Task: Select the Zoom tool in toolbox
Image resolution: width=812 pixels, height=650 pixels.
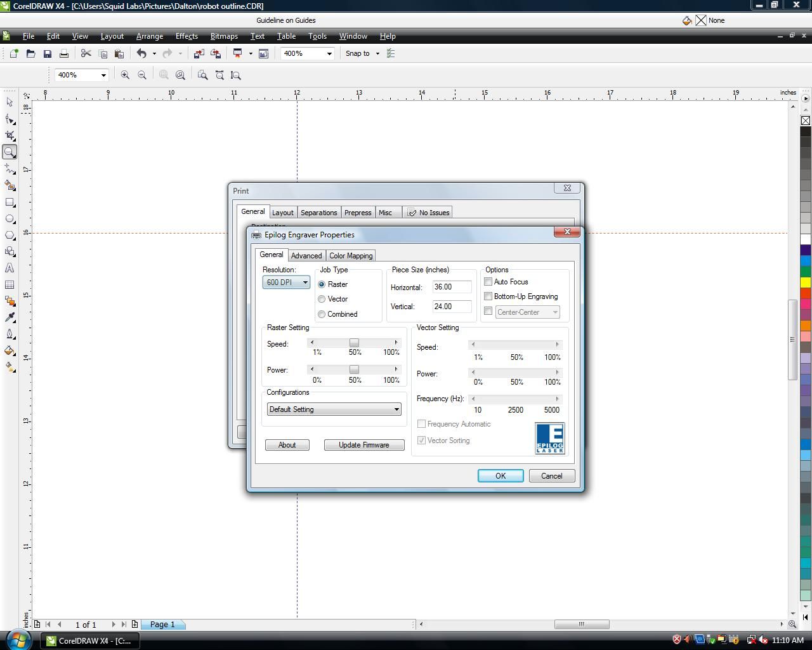Action: [x=10, y=152]
